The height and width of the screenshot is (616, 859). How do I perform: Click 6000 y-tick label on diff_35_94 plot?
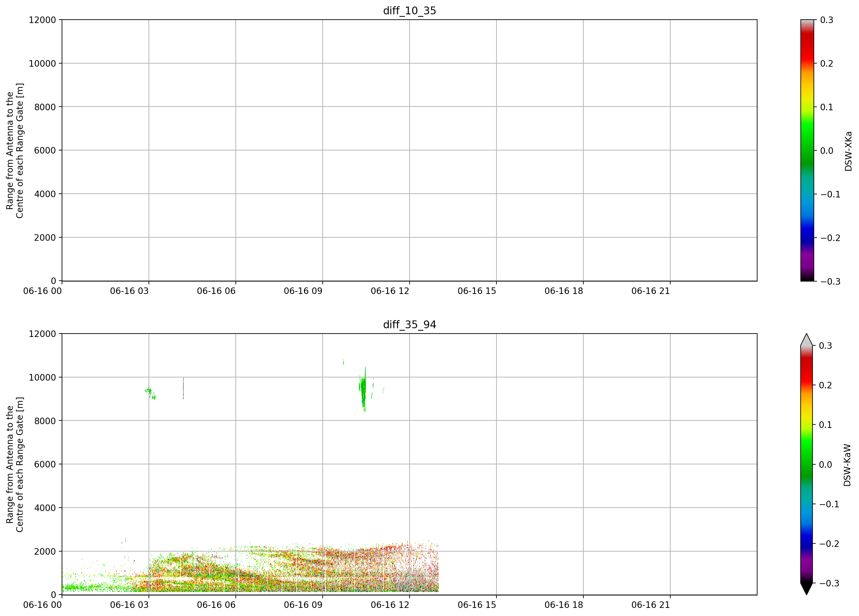pyautogui.click(x=45, y=464)
